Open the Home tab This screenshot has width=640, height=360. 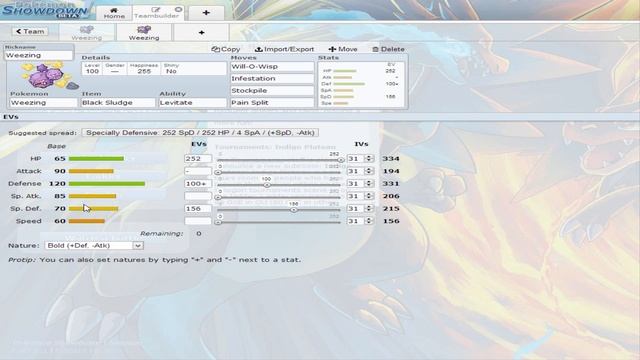pos(114,13)
